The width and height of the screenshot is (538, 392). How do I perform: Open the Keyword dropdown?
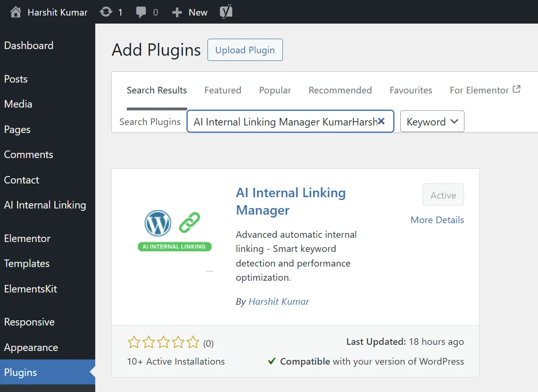click(431, 121)
